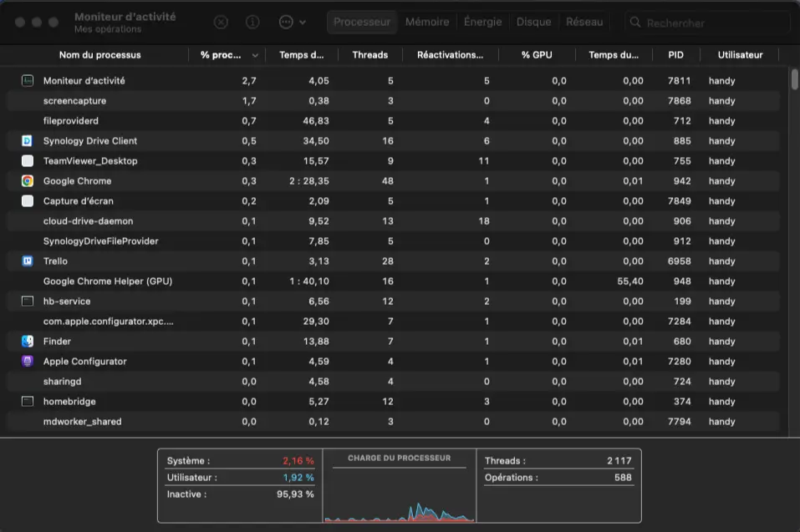Click the vertical scrollbar of process list

pyautogui.click(x=794, y=79)
